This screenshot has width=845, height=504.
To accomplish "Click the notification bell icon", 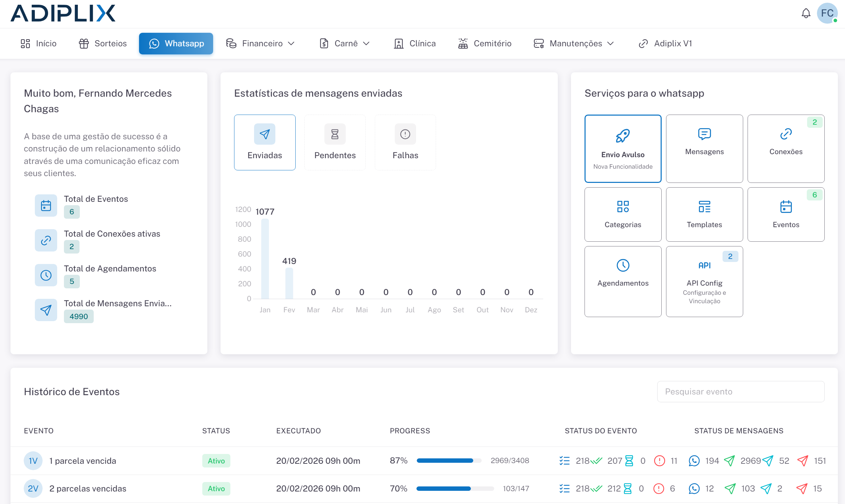I will 805,14.
